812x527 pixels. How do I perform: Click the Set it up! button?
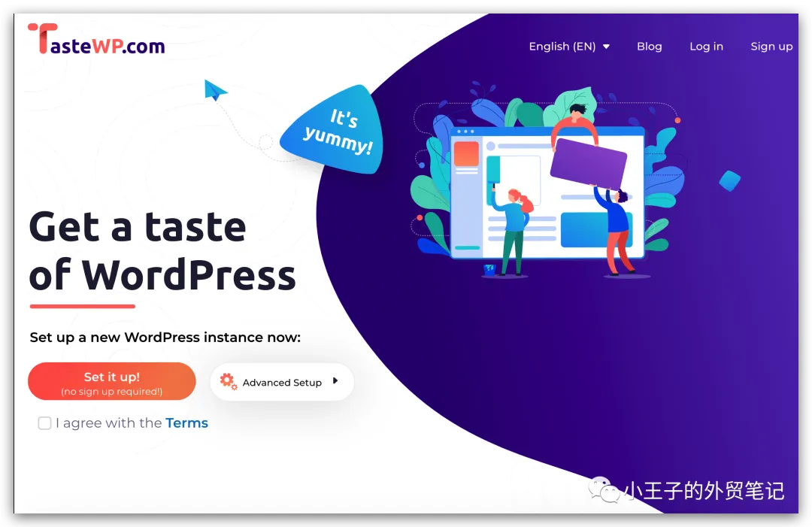click(112, 382)
